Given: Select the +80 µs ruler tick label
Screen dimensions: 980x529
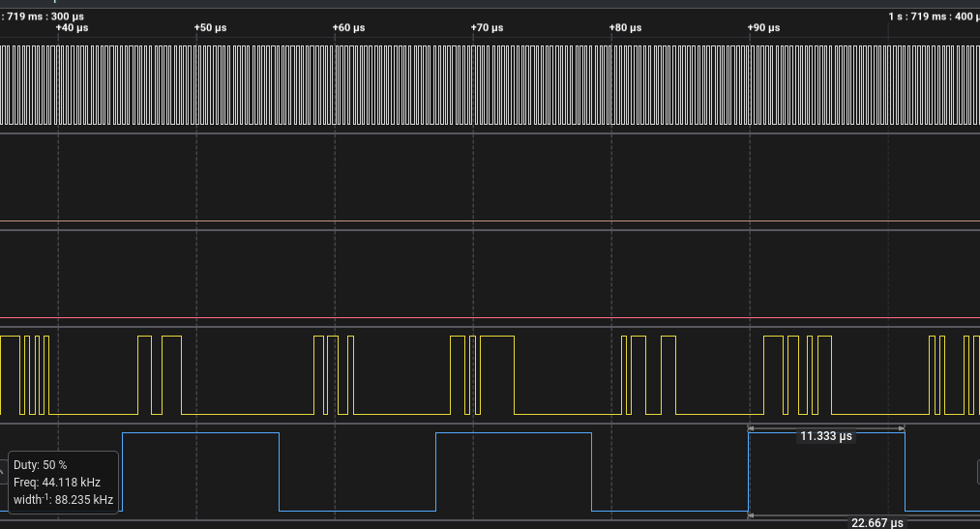Looking at the screenshot, I should coord(625,28).
